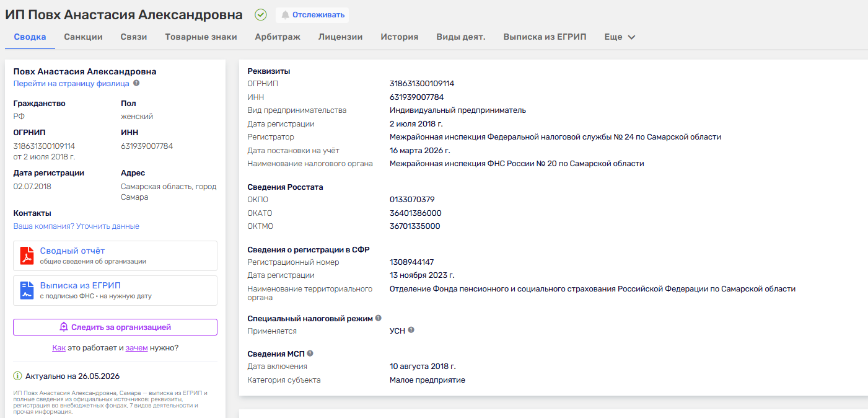The image size is (868, 418).
Task: Open the Связи tab
Action: click(x=134, y=37)
